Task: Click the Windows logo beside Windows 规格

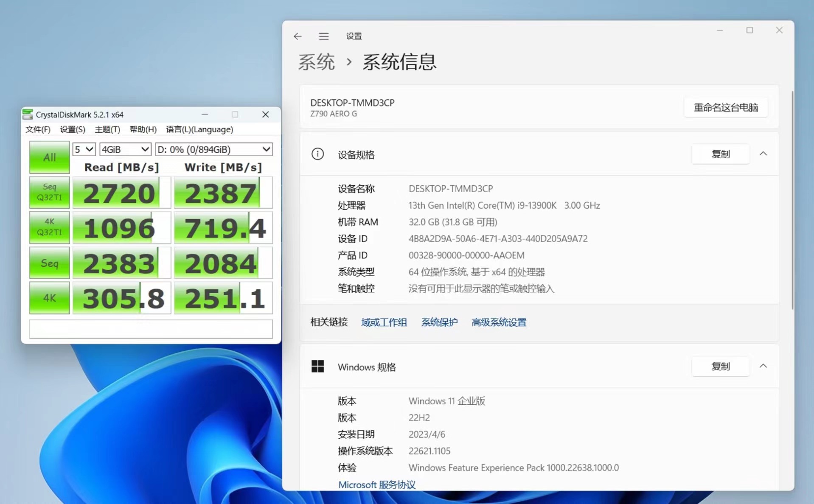Action: (x=317, y=366)
